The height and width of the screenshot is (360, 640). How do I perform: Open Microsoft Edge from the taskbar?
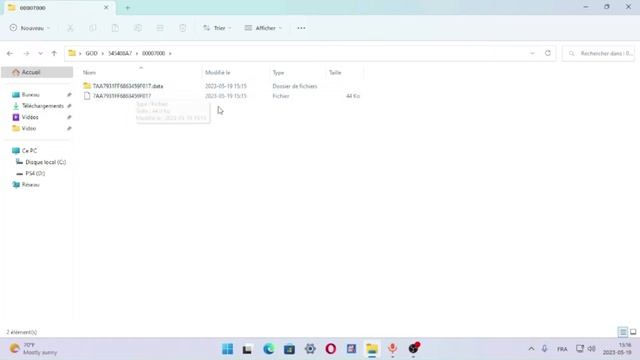pyautogui.click(x=269, y=349)
